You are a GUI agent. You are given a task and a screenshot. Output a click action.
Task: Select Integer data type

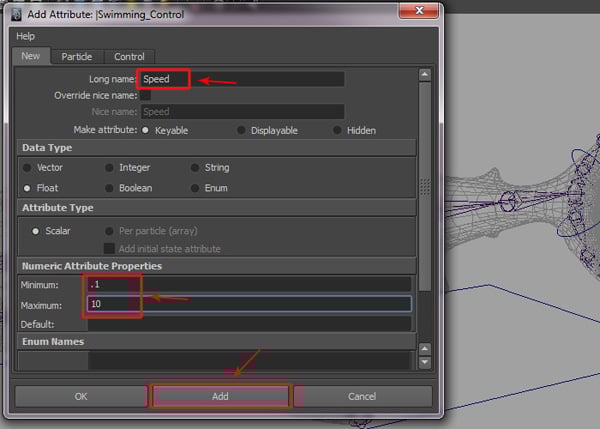109,168
